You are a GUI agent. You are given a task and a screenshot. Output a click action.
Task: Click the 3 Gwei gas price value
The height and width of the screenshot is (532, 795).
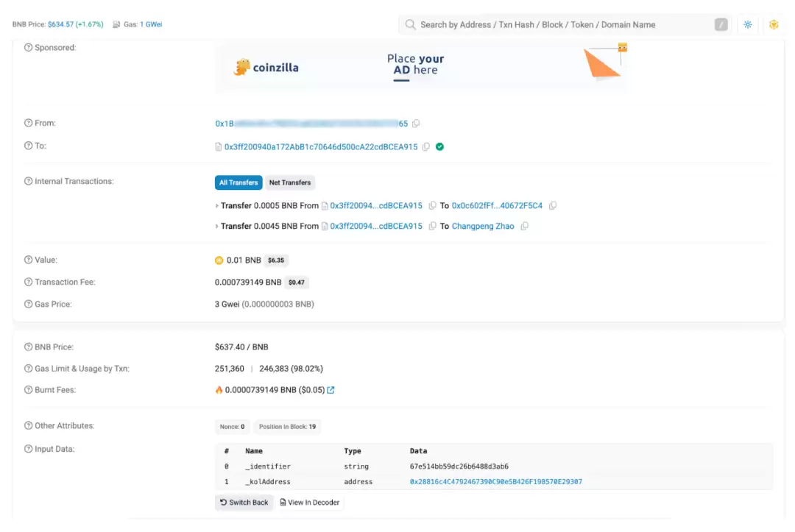pos(227,304)
